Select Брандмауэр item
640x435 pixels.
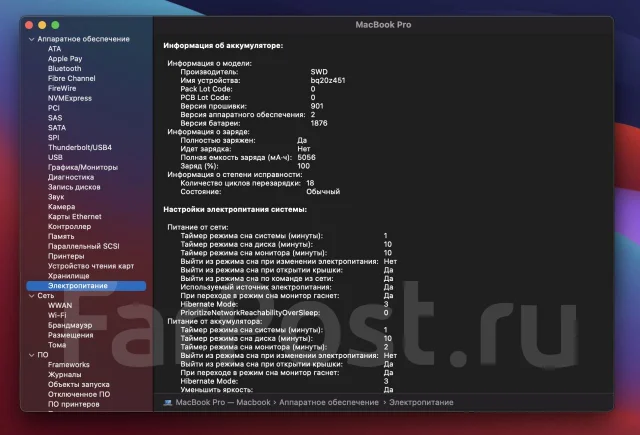click(x=70, y=325)
